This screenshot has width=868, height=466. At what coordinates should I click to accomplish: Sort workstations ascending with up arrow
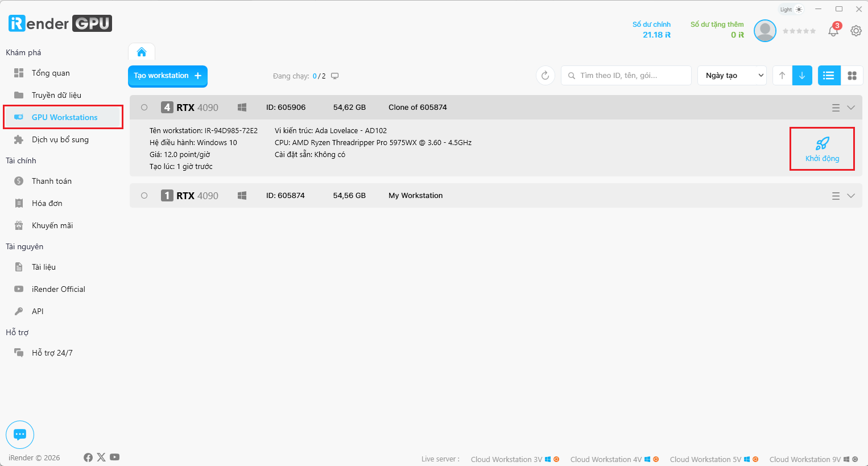tap(782, 76)
